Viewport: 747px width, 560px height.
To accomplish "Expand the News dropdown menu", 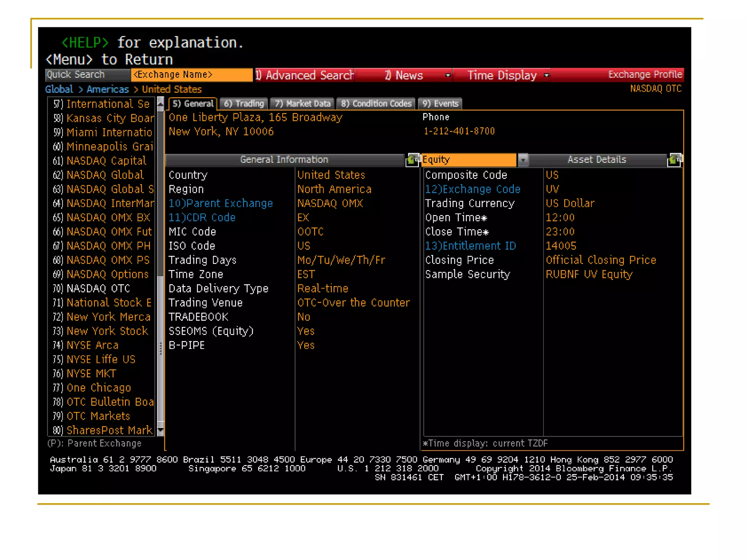I will [448, 75].
